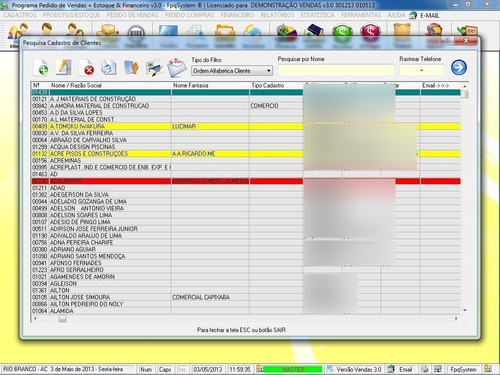Open the picture with pen icon
This screenshot has width=500, height=375.
click(154, 68)
